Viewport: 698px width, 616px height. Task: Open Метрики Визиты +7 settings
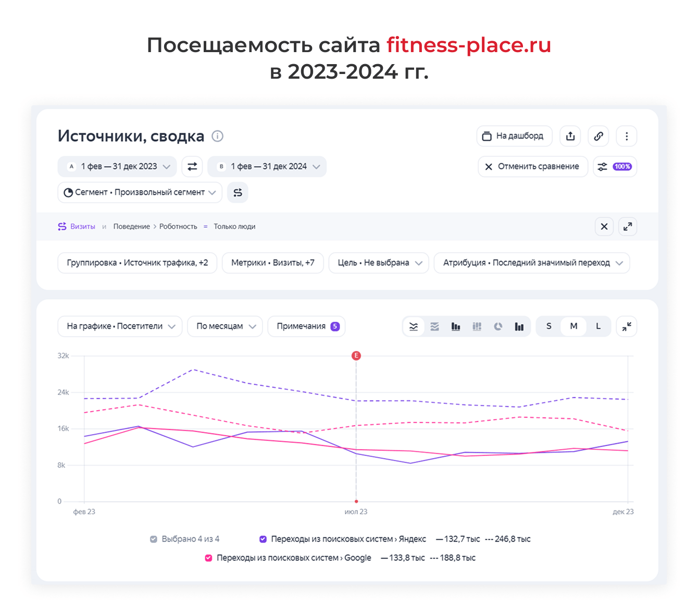coord(273,263)
